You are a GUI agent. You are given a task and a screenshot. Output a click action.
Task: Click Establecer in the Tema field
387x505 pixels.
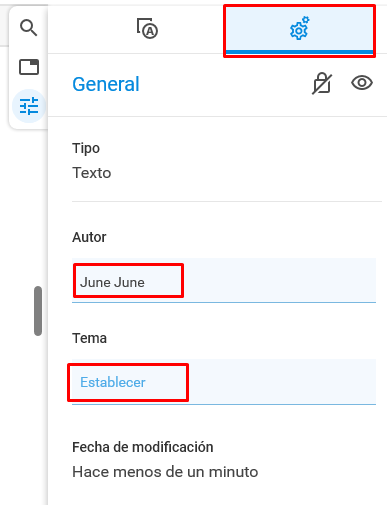(113, 382)
